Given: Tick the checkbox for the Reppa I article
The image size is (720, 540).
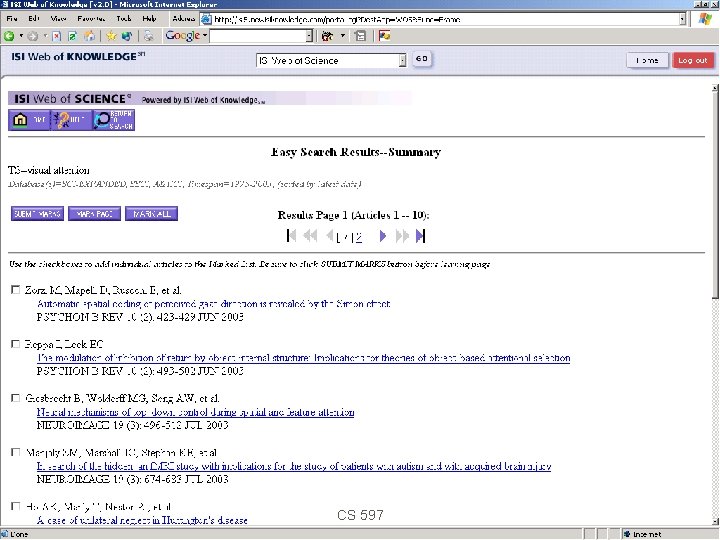Looking at the screenshot, I should (16, 344).
